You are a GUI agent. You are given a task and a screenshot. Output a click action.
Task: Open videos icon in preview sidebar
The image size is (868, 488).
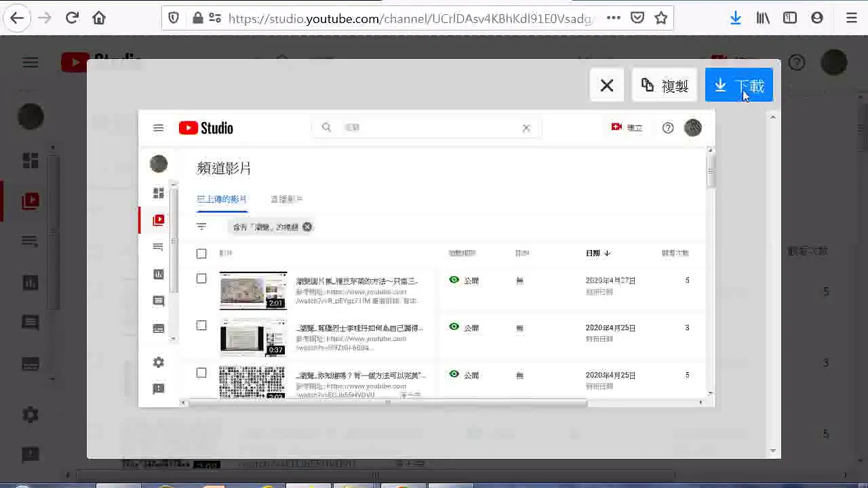click(x=159, y=220)
